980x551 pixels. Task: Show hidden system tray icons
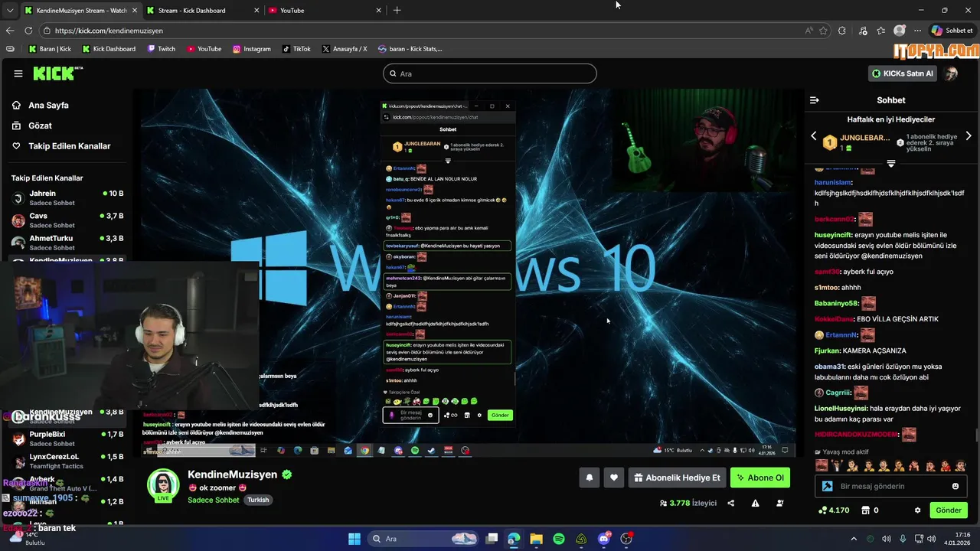[x=854, y=539]
